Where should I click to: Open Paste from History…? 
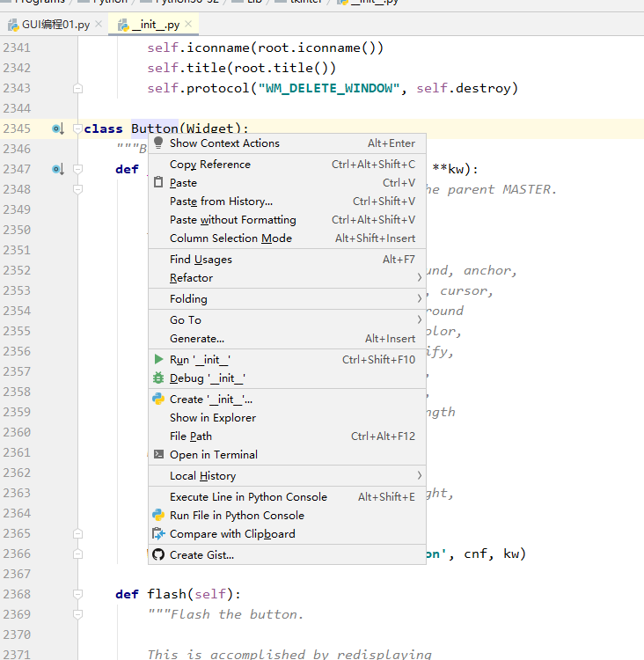pos(287,202)
